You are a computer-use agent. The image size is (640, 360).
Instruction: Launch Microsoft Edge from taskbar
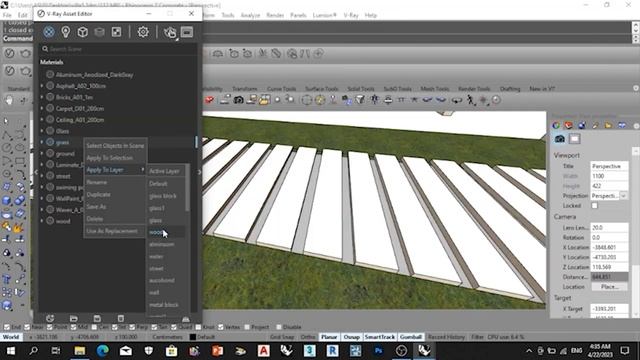(x=102, y=351)
